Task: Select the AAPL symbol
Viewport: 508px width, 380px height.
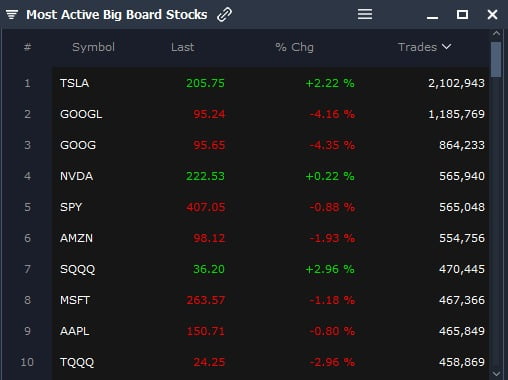Action: pos(75,331)
